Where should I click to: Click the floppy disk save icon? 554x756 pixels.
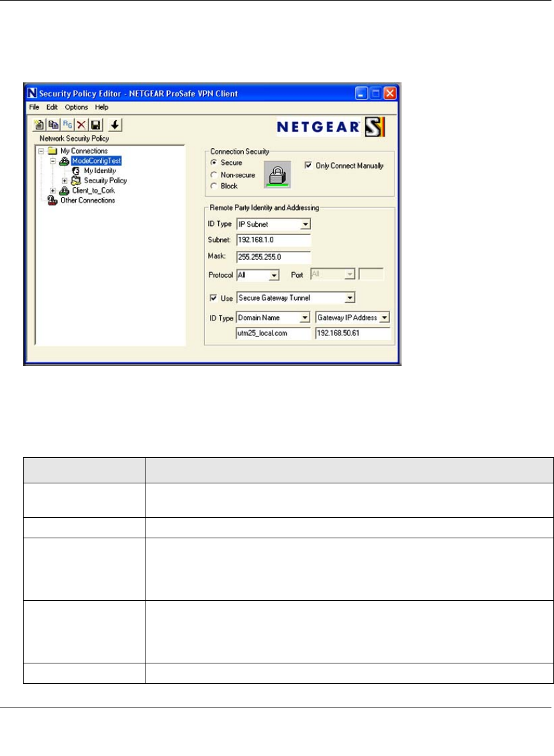(x=96, y=125)
